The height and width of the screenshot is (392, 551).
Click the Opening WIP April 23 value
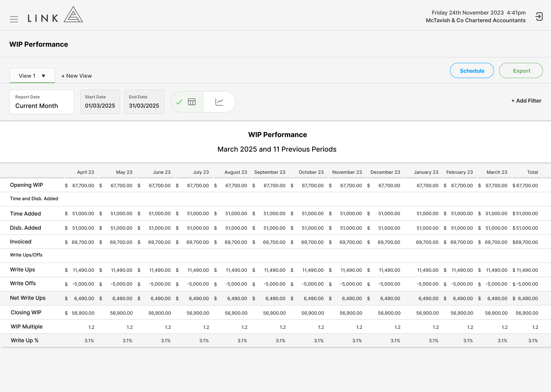tap(83, 186)
